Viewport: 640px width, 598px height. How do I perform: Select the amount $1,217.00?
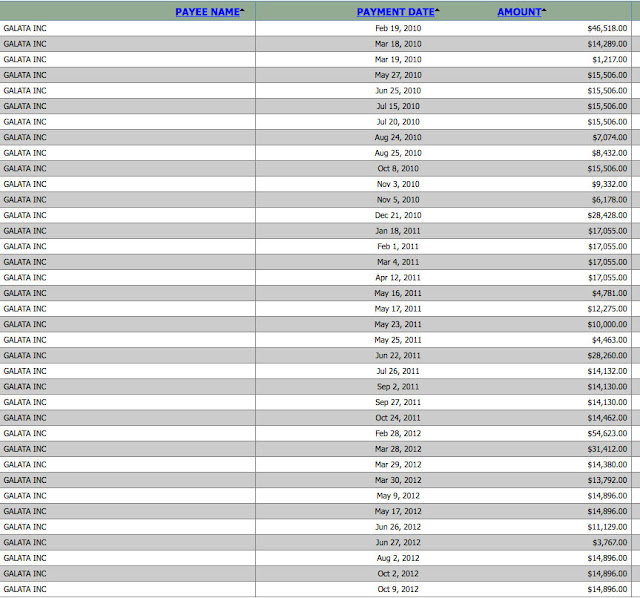pos(610,59)
